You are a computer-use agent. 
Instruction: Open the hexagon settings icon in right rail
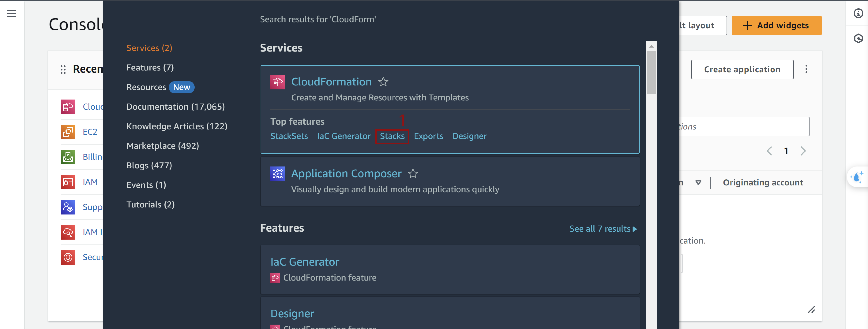coord(858,38)
